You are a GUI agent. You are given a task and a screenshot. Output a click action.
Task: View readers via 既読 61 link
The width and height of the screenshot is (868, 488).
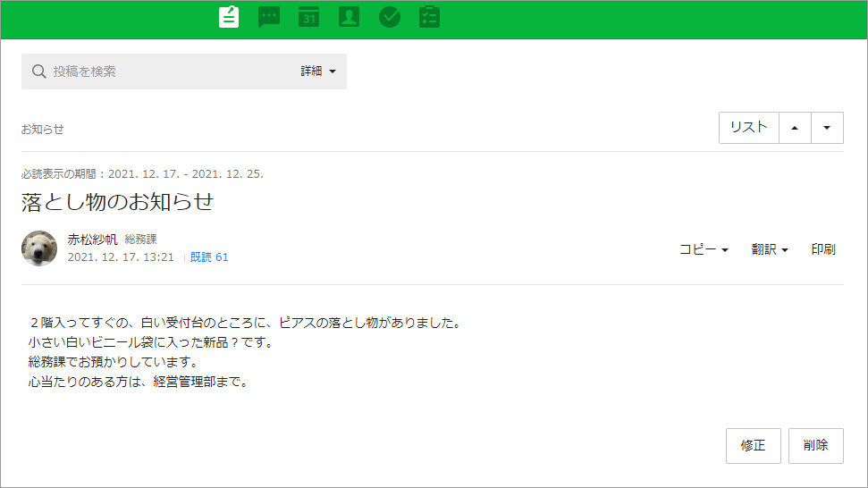pos(209,257)
